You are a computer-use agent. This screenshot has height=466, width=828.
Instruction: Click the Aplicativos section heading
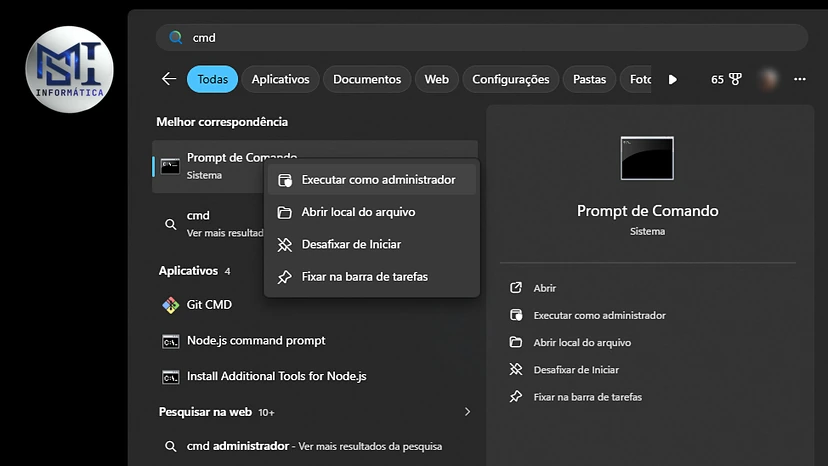tap(189, 271)
